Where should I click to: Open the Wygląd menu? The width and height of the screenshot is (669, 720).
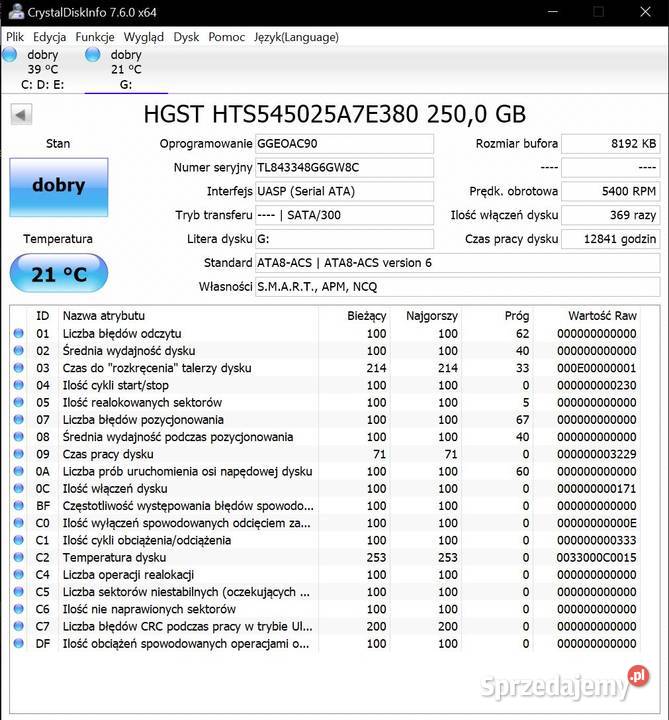click(144, 37)
